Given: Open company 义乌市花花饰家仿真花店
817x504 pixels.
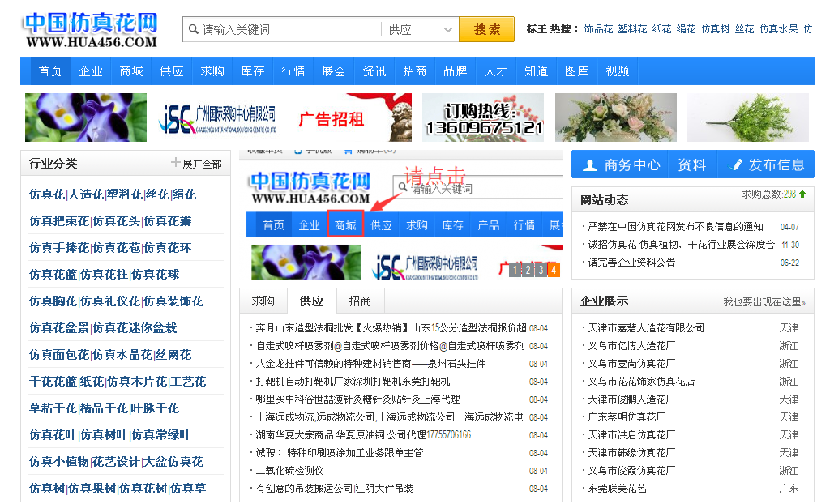Looking at the screenshot, I should point(641,382).
